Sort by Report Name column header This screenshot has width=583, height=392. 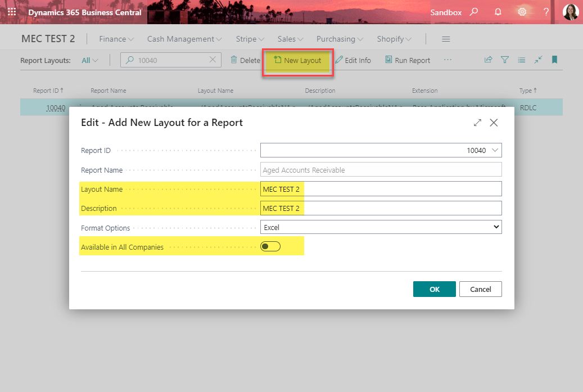pyautogui.click(x=108, y=91)
